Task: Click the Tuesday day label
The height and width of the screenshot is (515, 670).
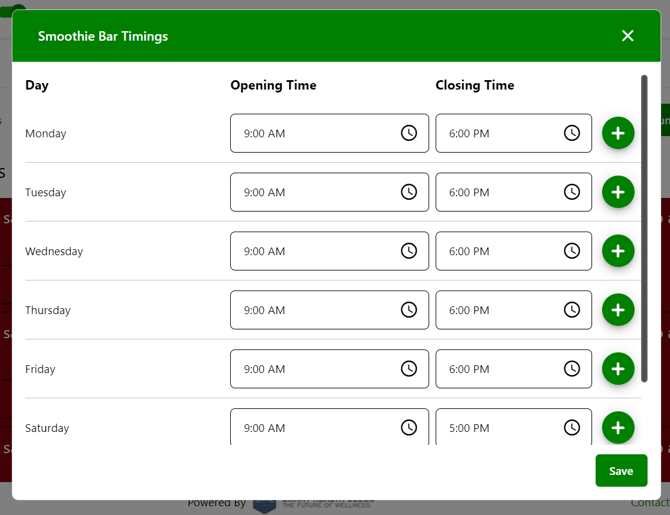Action: (x=46, y=192)
